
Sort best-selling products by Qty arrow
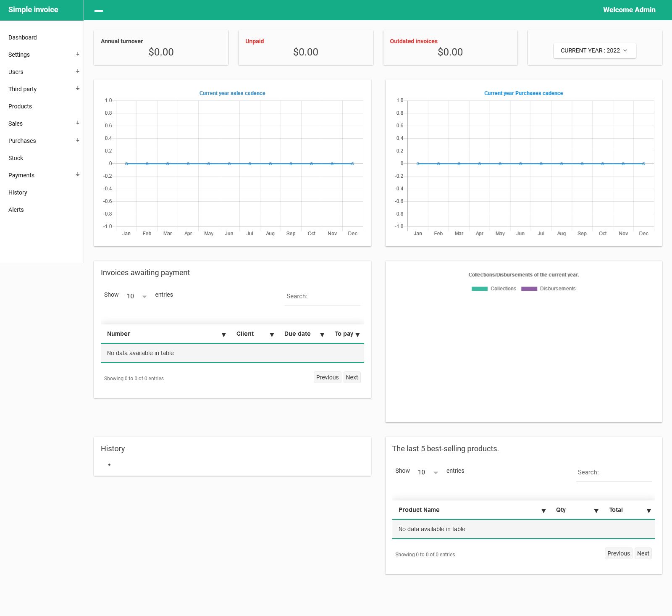tap(596, 511)
